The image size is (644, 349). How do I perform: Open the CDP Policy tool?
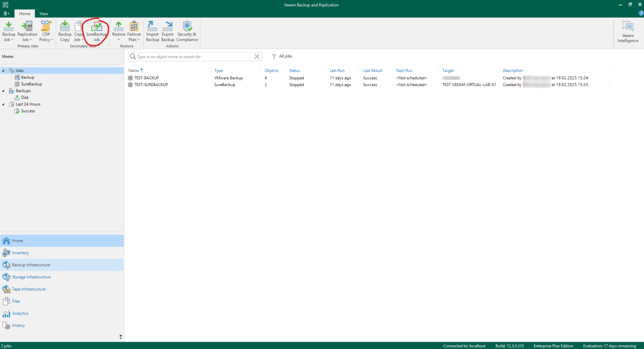(x=46, y=31)
